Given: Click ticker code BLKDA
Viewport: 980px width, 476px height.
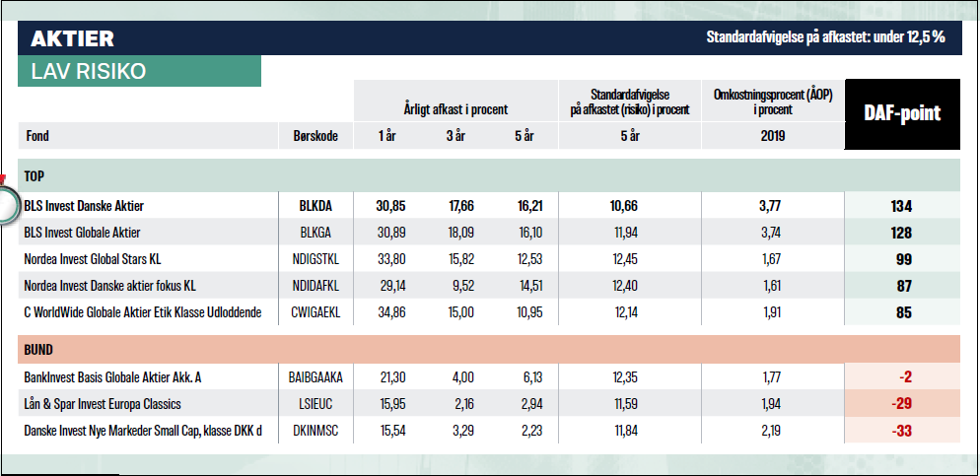Looking at the screenshot, I should [315, 206].
